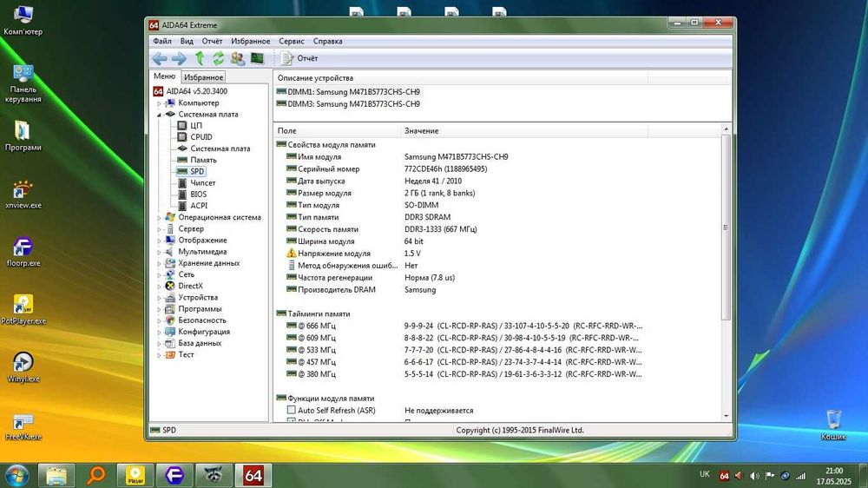Open the Избранное menu in the menu bar
Image resolution: width=868 pixels, height=488 pixels.
point(251,41)
